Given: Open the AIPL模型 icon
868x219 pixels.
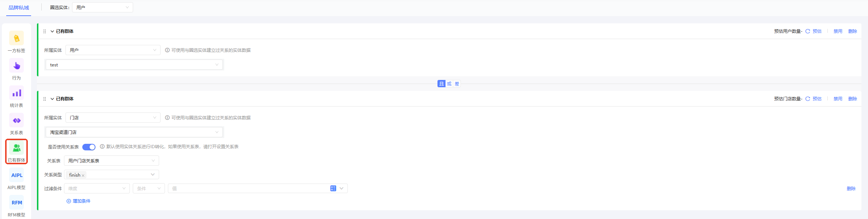Looking at the screenshot, I should point(16,175).
